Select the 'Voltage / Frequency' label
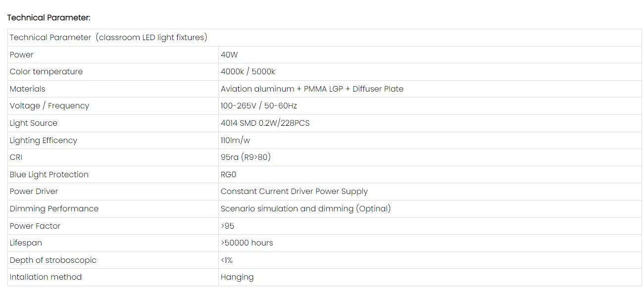 (x=50, y=106)
